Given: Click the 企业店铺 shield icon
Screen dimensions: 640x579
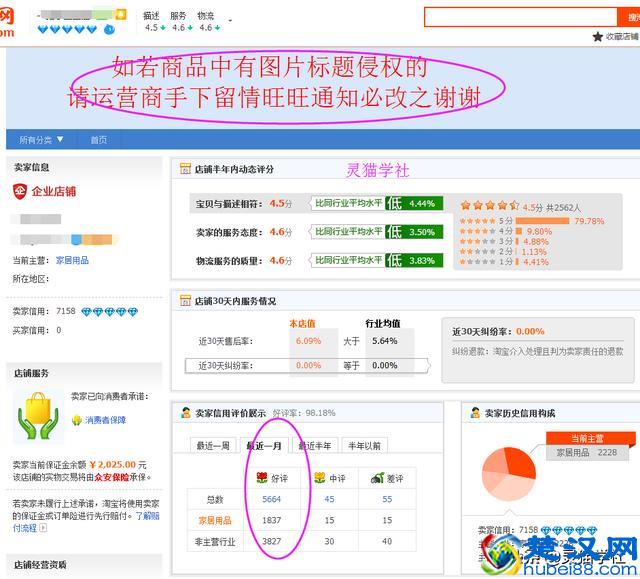Looking at the screenshot, I should click(x=20, y=191).
